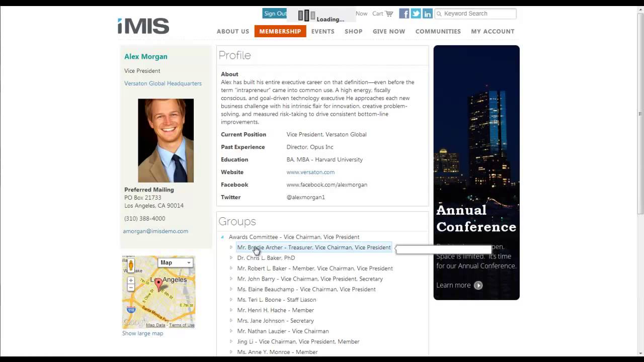Click the amorgan@imisdemo.com email link
Viewport: 644px width, 362px height.
(x=155, y=231)
